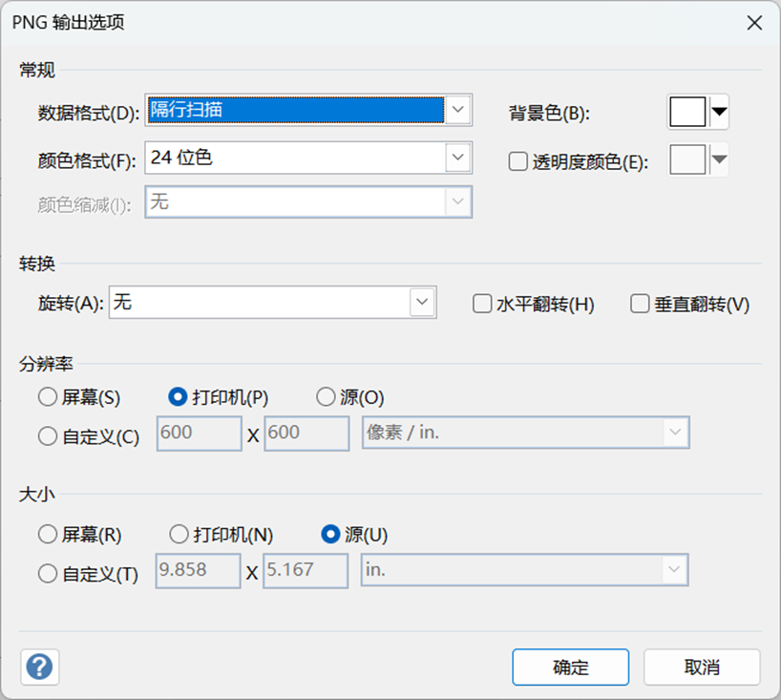Image resolution: width=781 pixels, height=700 pixels.
Task: Select 屏幕(S) resolution radio button
Action: point(47,397)
